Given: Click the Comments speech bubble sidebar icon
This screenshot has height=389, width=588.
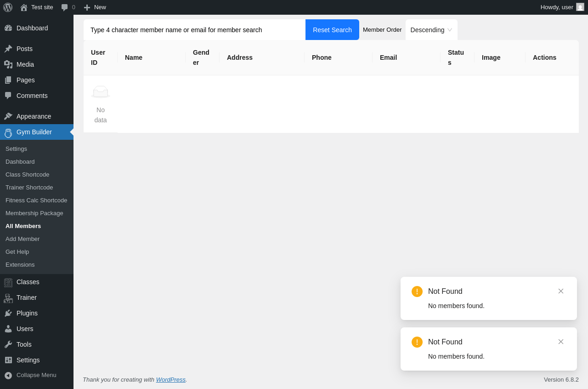Looking at the screenshot, I should pos(8,96).
